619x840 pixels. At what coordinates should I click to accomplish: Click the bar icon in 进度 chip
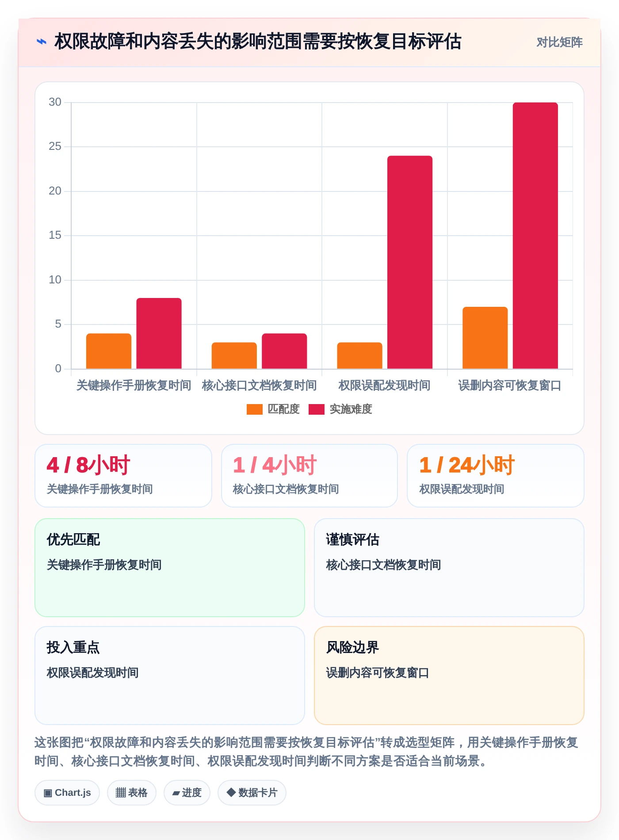pos(176,794)
